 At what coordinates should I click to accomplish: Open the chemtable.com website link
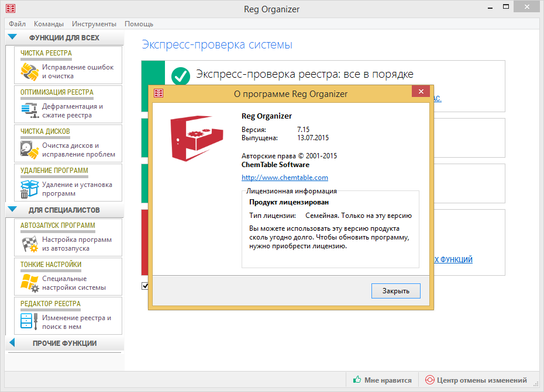[284, 178]
